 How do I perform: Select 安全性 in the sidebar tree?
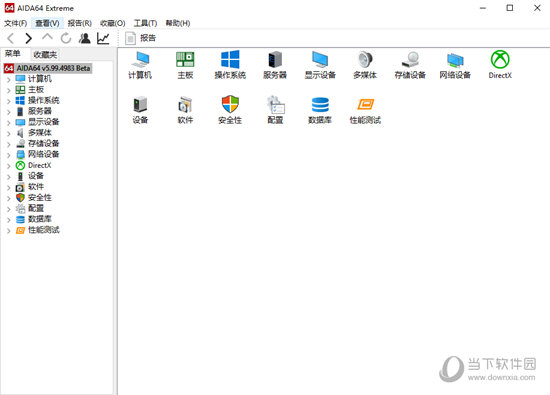tap(40, 198)
